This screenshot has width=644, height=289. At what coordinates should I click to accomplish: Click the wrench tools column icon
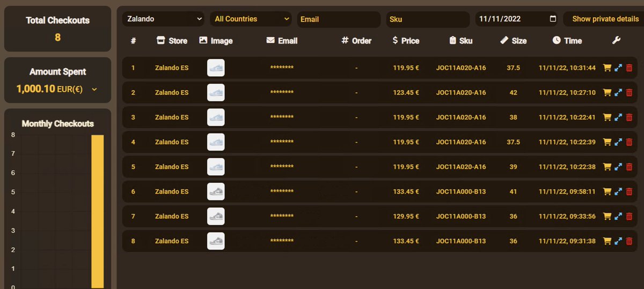617,40
